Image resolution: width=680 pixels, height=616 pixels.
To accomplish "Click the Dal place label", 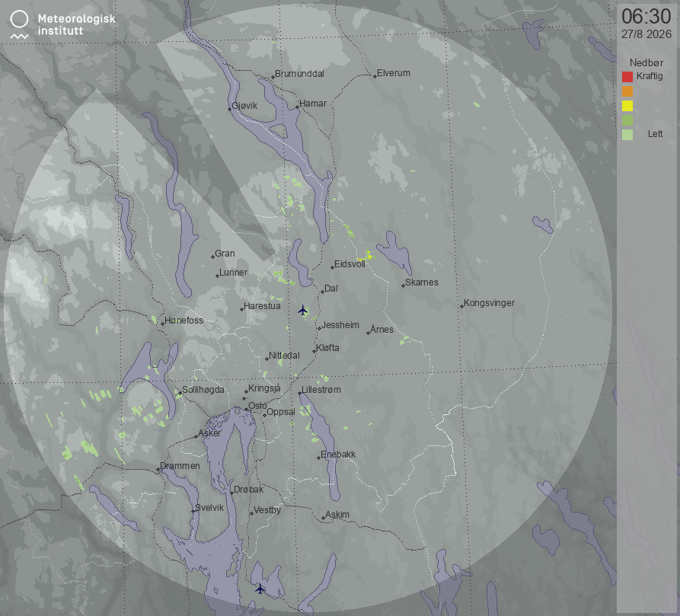I will tap(331, 289).
